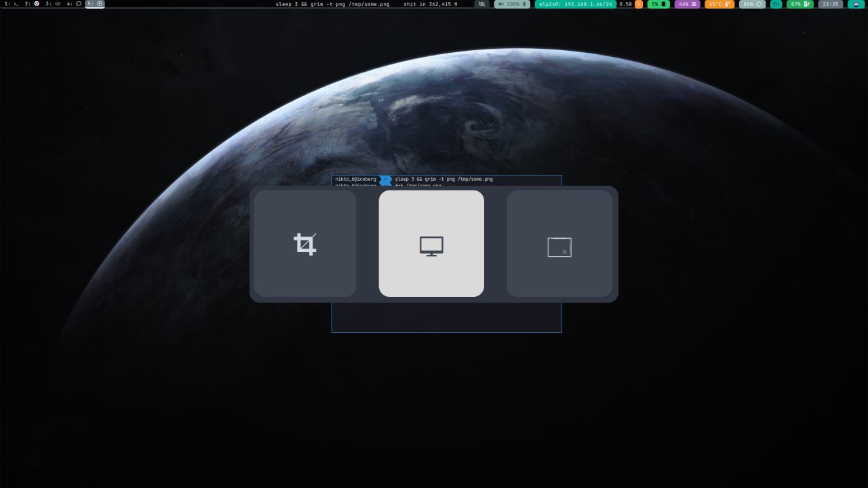Click the 87% battery module

pos(800,4)
